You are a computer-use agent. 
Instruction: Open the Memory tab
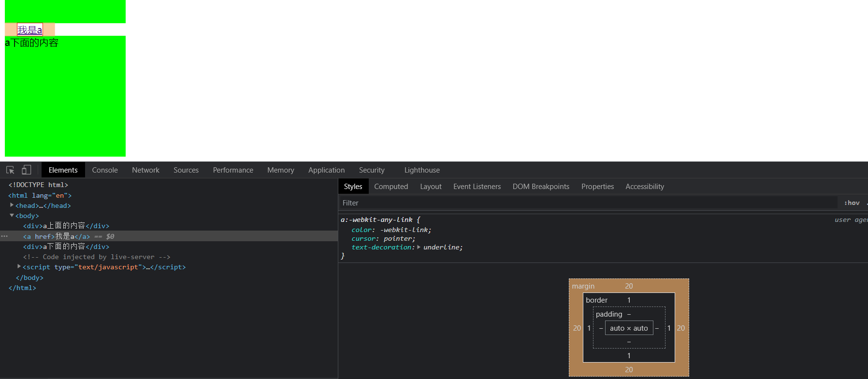pos(280,170)
